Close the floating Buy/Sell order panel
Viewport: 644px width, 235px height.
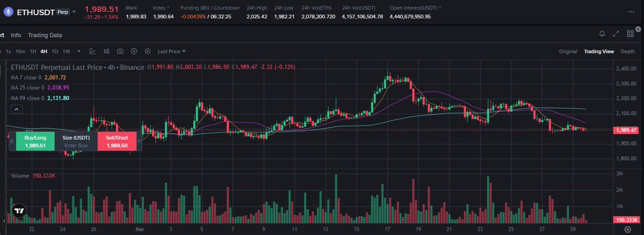click(139, 141)
